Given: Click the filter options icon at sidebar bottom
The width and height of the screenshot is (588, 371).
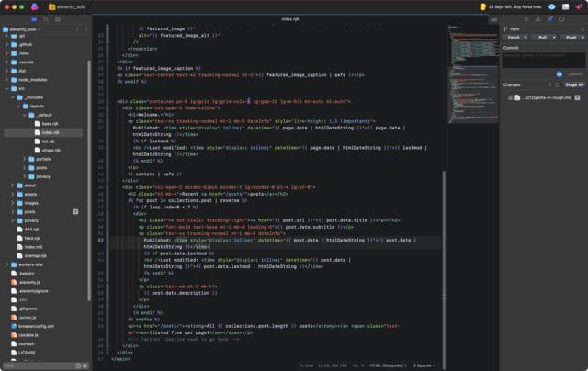Looking at the screenshot, I should pyautogui.click(x=85, y=365).
